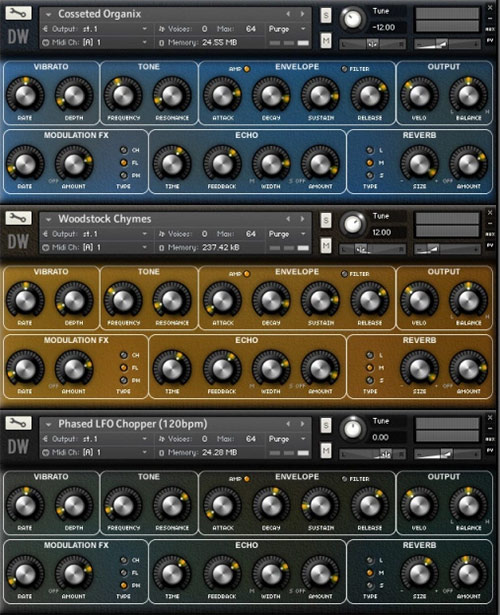
Task: Expand the Woodstock Chymes instrument name menu
Action: 49,220
